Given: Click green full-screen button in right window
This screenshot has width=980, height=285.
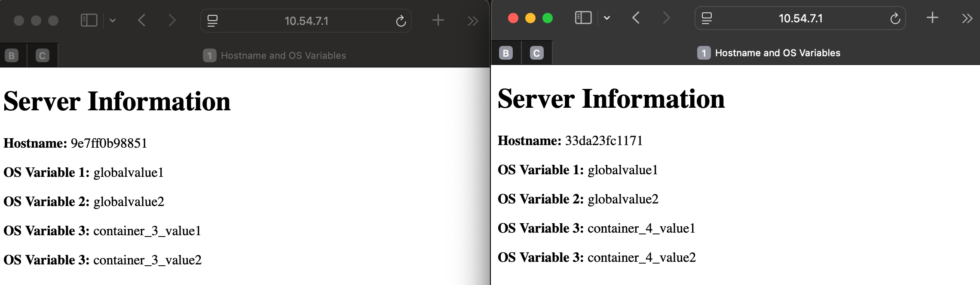Looking at the screenshot, I should click(548, 18).
